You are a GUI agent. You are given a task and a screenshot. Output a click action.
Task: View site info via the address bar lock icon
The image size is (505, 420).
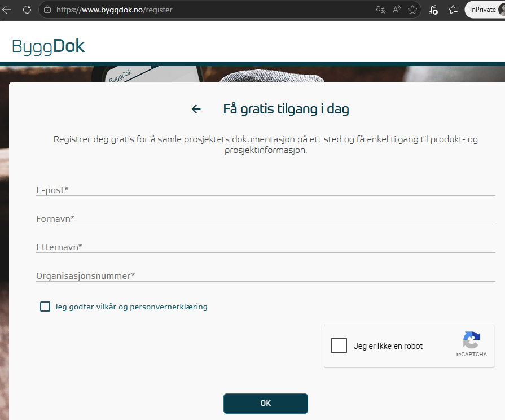[x=47, y=10]
